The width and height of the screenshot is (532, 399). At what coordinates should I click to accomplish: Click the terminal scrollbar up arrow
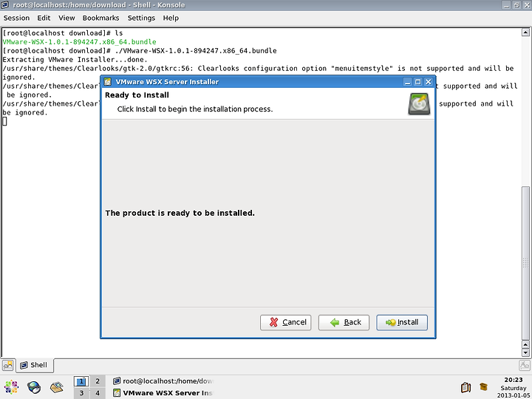[x=525, y=33]
